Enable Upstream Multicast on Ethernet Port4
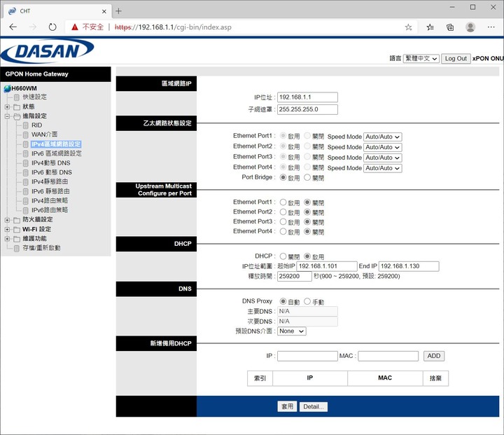This screenshot has height=435, width=504. (x=283, y=231)
